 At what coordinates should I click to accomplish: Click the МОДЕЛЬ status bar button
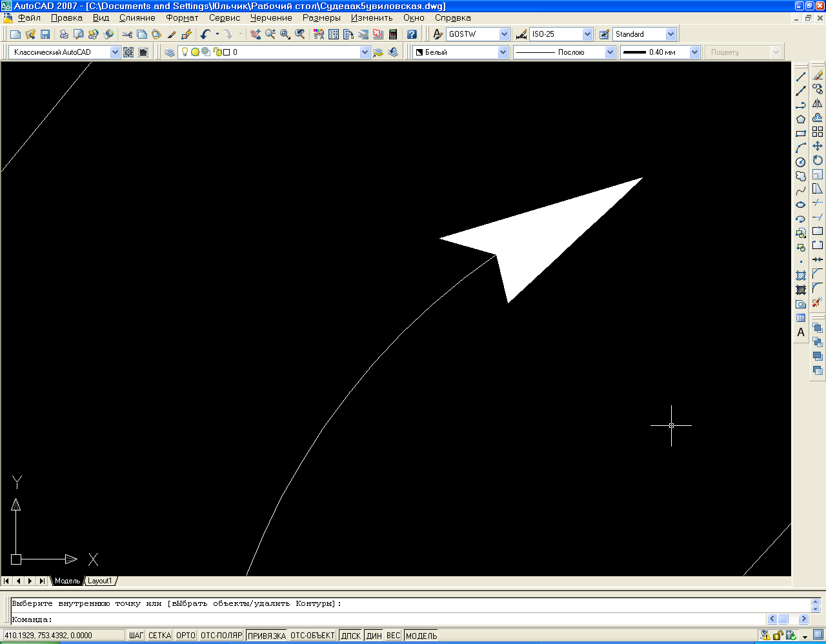pyautogui.click(x=421, y=636)
